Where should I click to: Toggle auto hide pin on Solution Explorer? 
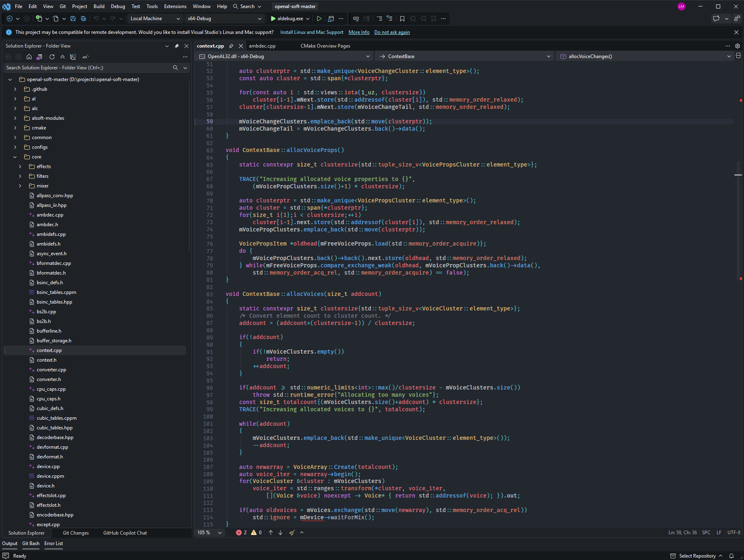pyautogui.click(x=176, y=46)
